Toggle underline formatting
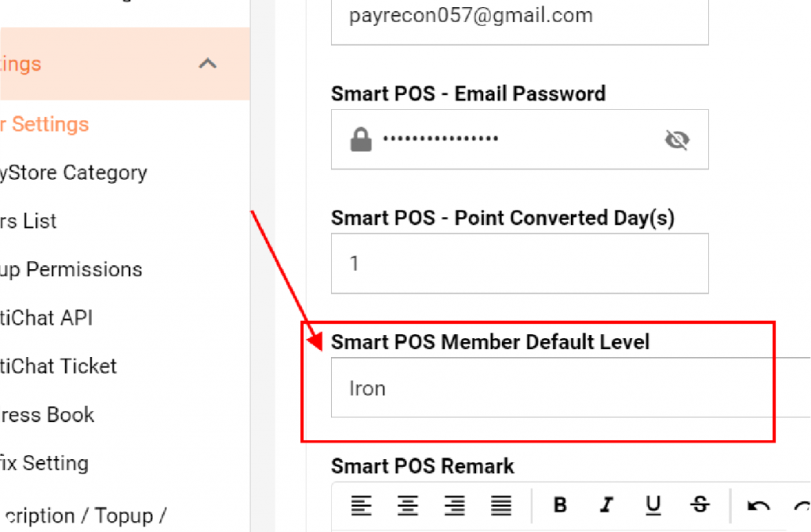 [x=653, y=505]
